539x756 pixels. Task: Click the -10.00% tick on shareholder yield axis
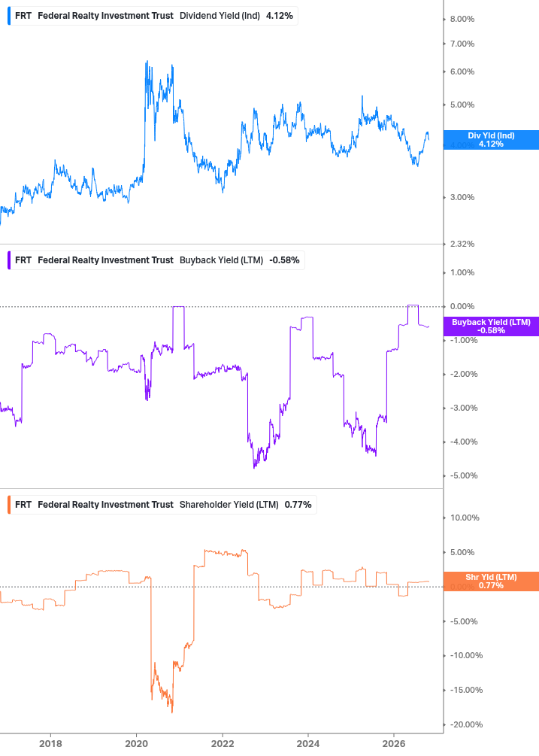(466, 655)
